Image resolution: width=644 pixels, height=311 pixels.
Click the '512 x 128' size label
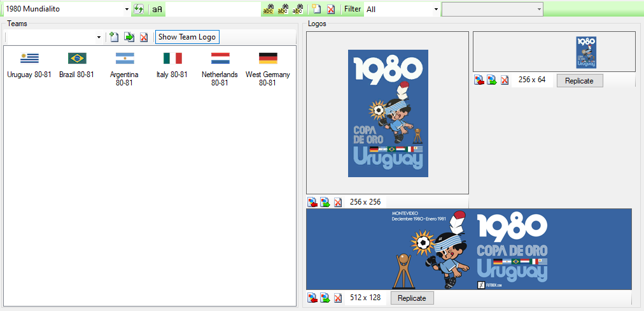click(x=365, y=298)
